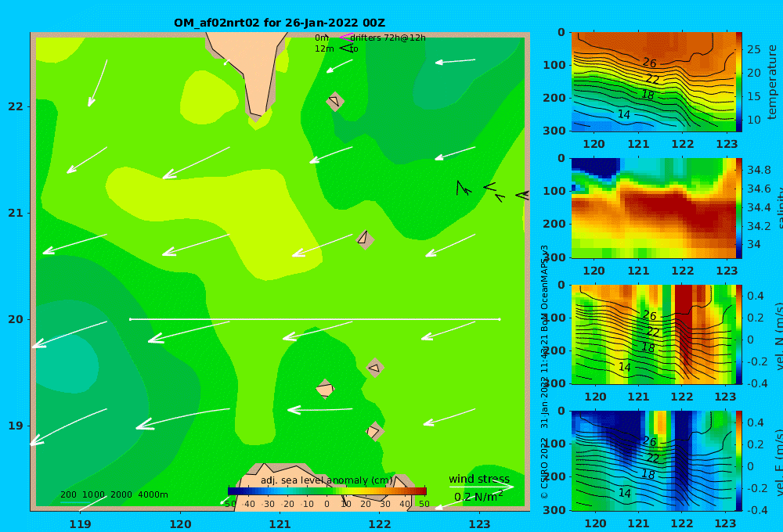
Task: Click the latitude 22 axis label
Action: (x=16, y=106)
